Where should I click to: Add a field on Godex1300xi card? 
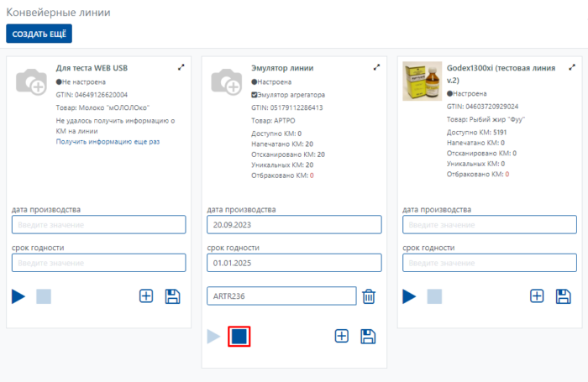pyautogui.click(x=537, y=296)
